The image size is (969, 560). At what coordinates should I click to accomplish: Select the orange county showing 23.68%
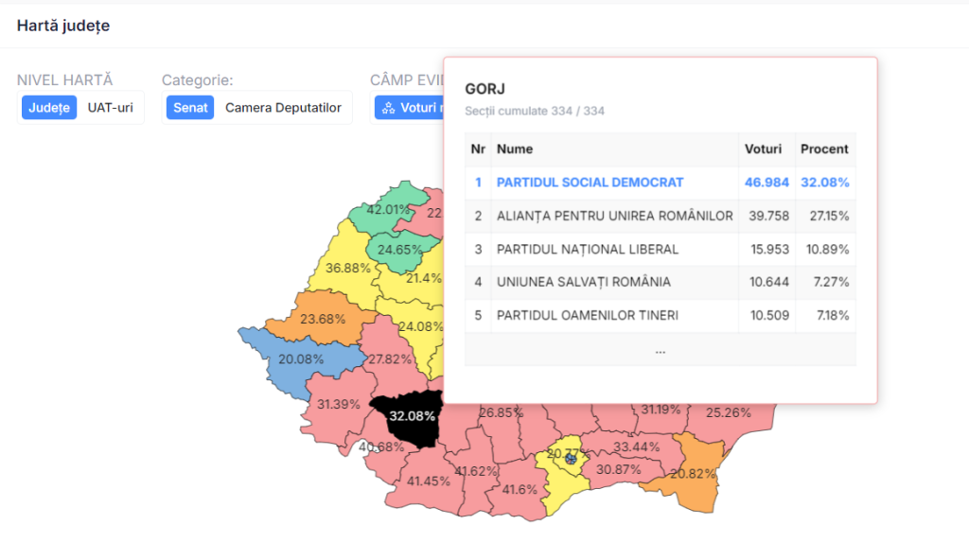[322, 319]
